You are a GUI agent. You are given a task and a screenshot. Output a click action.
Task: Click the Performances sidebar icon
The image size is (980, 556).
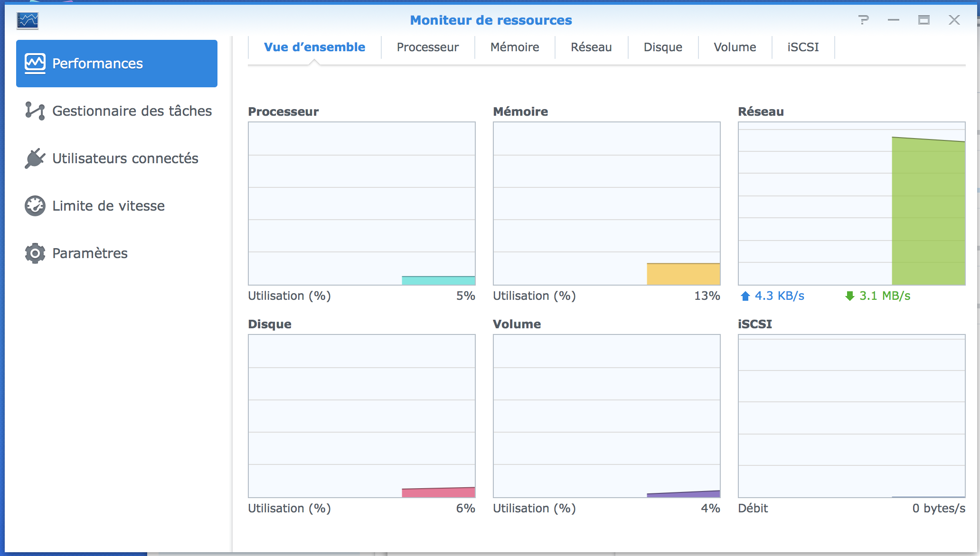[35, 64]
